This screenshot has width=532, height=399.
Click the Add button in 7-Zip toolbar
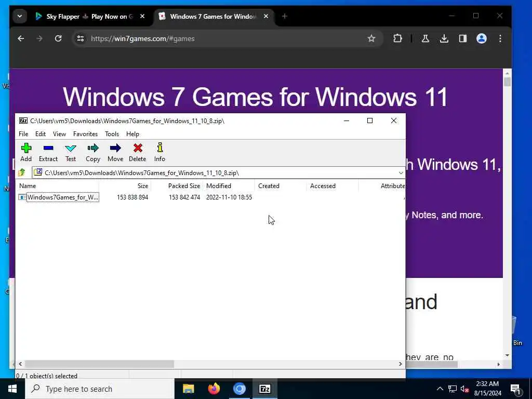click(26, 152)
